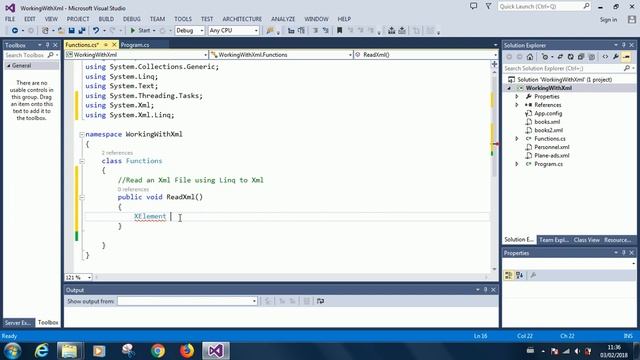
Task: Click the Home icon in Solution Explorer
Action: (530, 57)
